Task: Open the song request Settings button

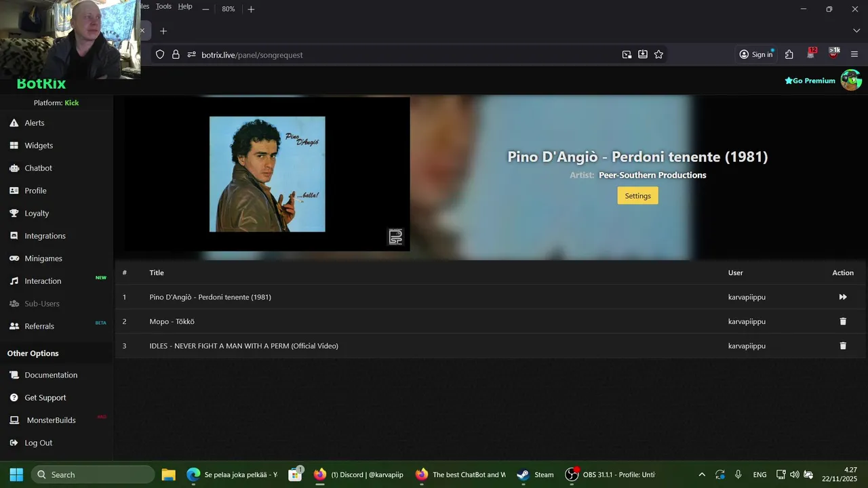Action: [637, 196]
